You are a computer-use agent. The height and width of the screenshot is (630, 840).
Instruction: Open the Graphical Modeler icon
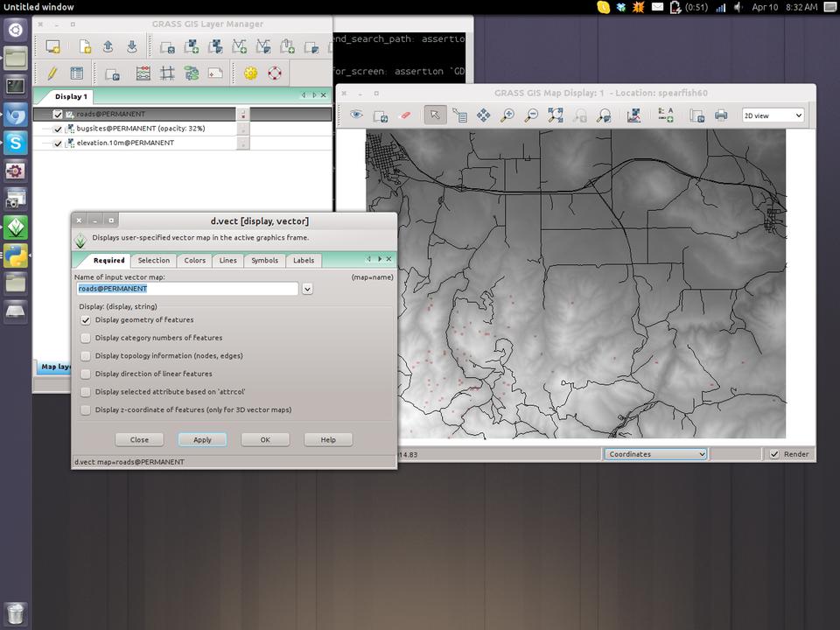(x=191, y=73)
